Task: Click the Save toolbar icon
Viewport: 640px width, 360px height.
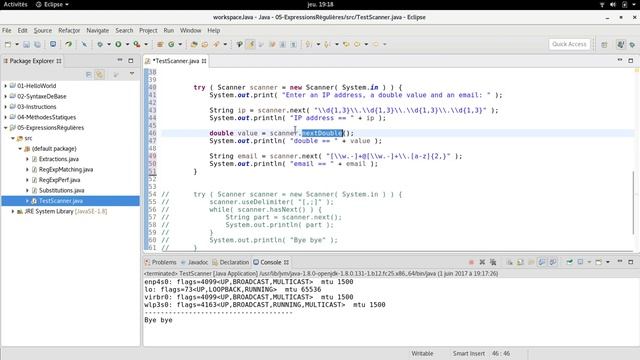Action: (26, 44)
